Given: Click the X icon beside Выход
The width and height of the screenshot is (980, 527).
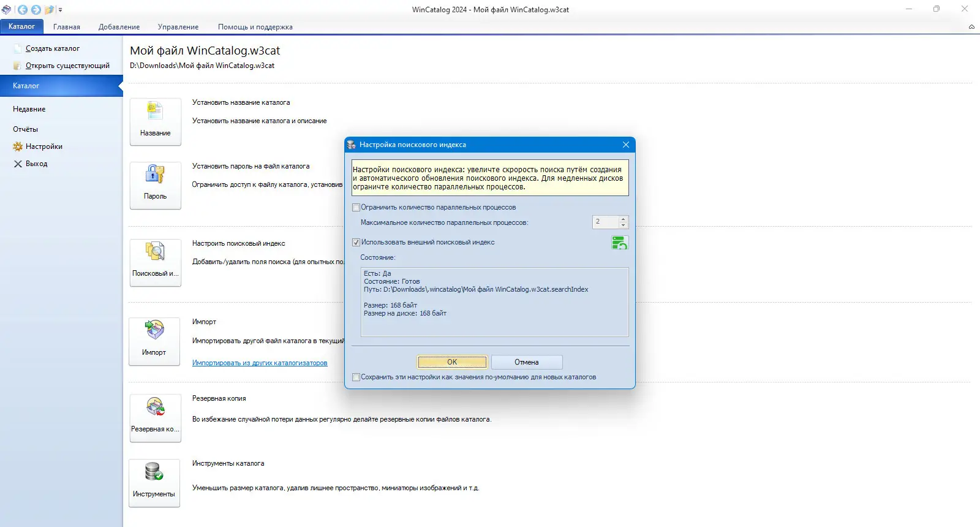Looking at the screenshot, I should tap(18, 164).
